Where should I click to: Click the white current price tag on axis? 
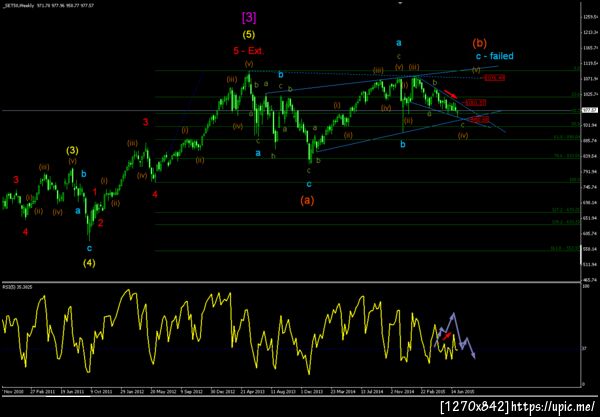pos(589,110)
